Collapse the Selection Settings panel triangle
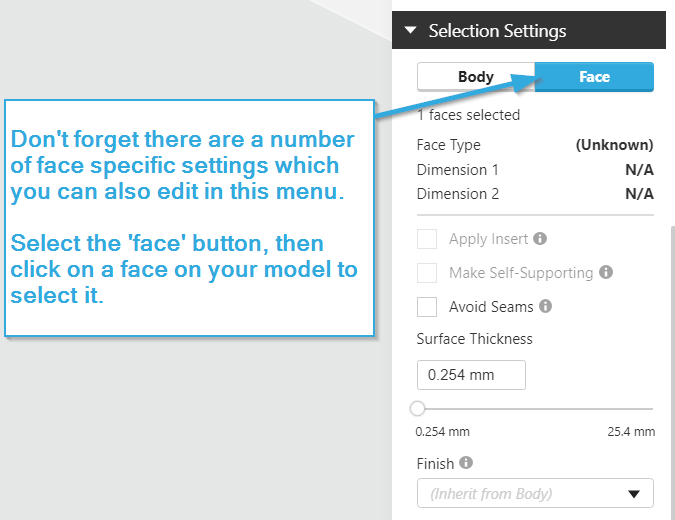The image size is (675, 520). pyautogui.click(x=410, y=31)
